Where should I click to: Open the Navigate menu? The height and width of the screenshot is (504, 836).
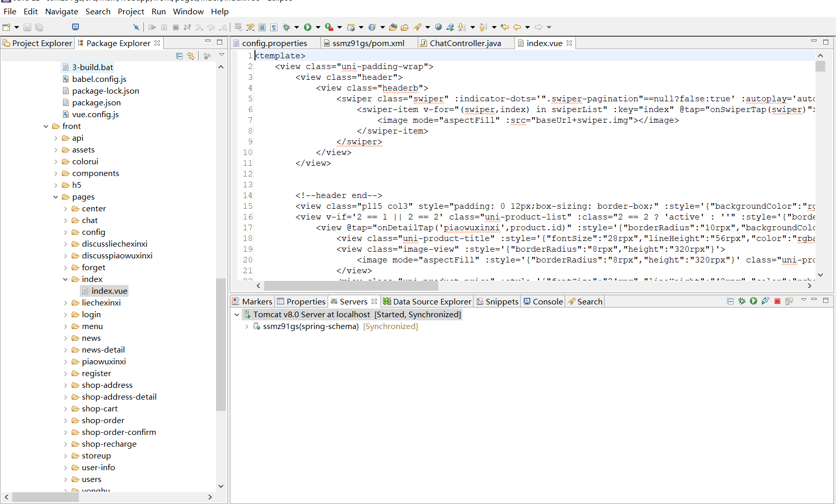61,11
